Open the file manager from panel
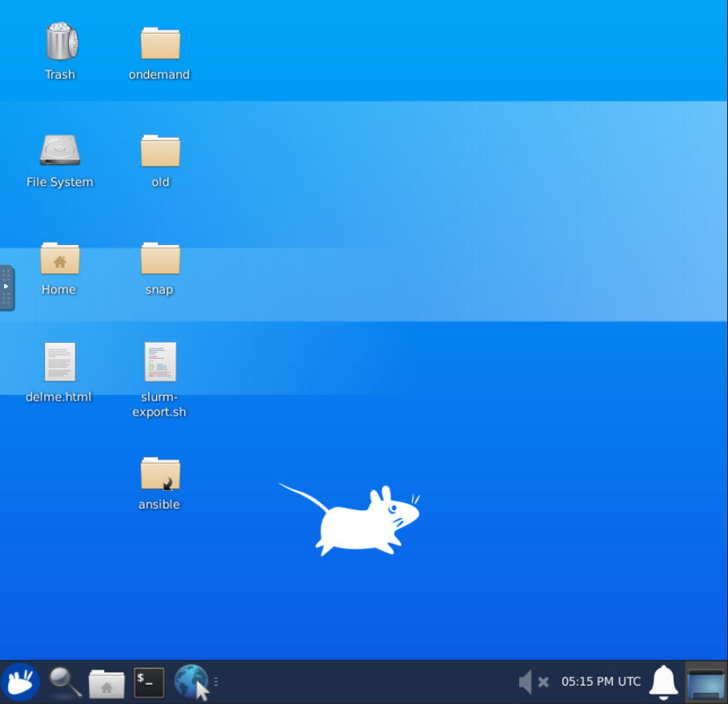This screenshot has width=728, height=704. point(107,683)
